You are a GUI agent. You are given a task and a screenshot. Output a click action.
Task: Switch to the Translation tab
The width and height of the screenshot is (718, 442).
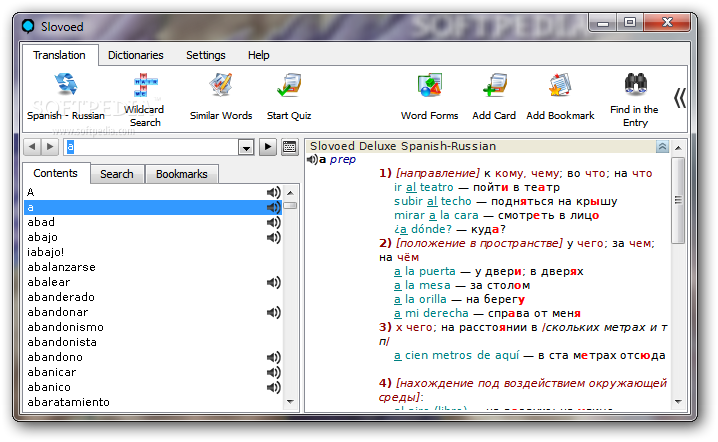[59, 55]
